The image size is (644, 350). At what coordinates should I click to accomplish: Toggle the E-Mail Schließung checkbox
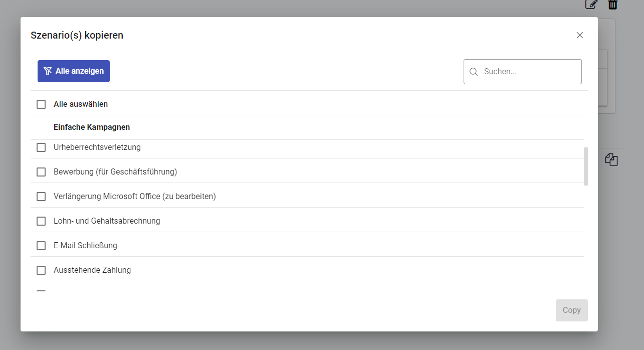point(41,246)
